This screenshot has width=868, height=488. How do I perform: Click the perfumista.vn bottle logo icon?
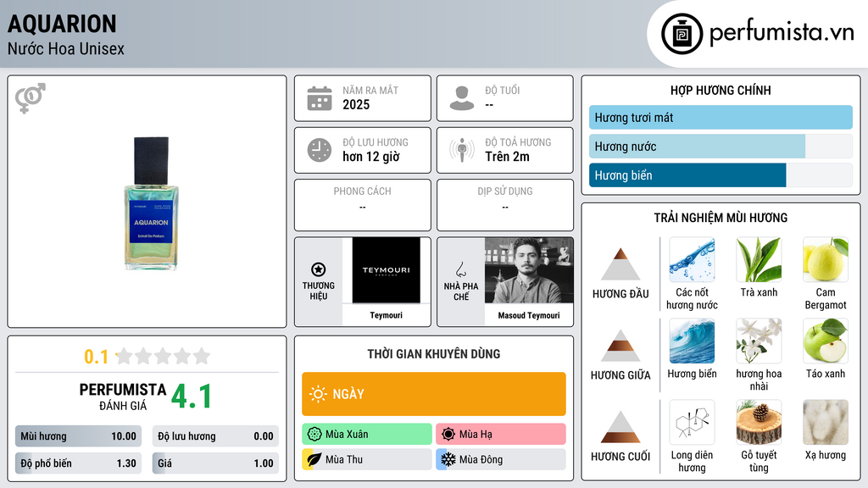[x=682, y=34]
